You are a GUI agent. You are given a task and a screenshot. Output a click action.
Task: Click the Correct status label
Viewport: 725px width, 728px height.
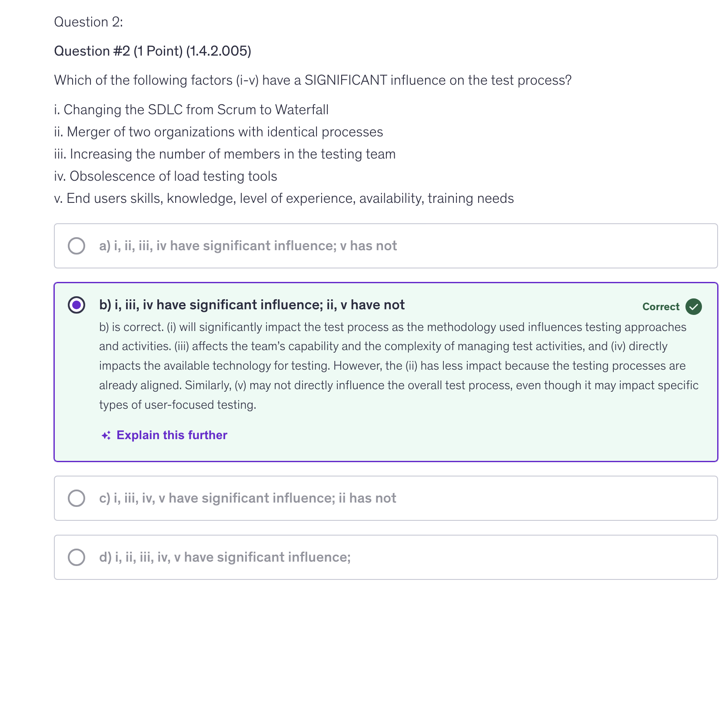coord(660,307)
